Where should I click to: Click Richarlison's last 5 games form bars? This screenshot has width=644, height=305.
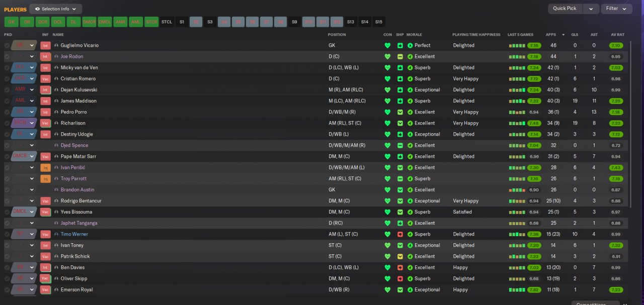point(517,123)
